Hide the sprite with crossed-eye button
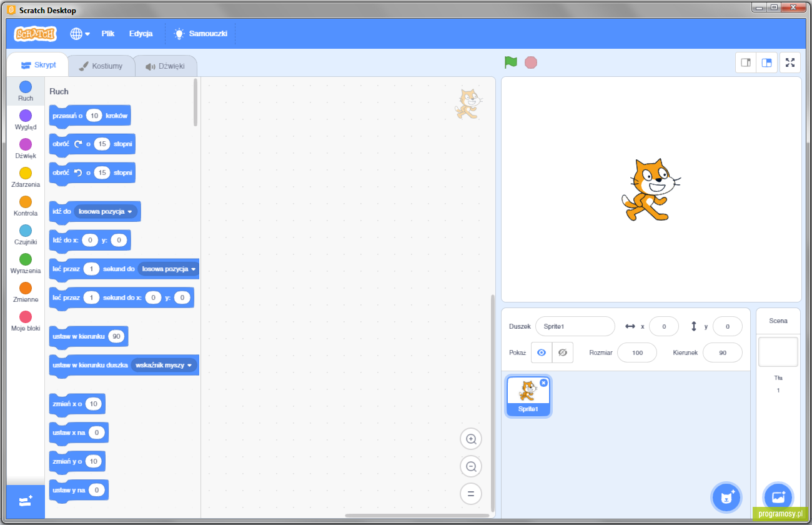Viewport: 812px width, 525px height. (x=563, y=352)
